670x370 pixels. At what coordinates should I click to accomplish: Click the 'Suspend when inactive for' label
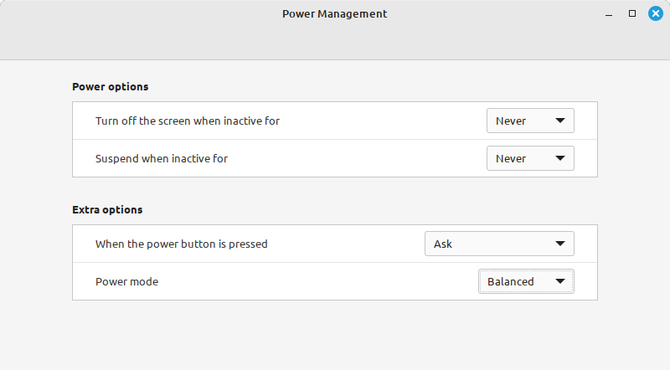tap(162, 159)
